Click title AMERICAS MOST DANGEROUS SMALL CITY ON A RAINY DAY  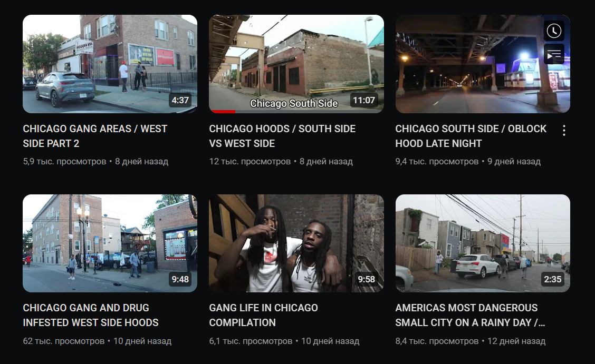tap(470, 315)
